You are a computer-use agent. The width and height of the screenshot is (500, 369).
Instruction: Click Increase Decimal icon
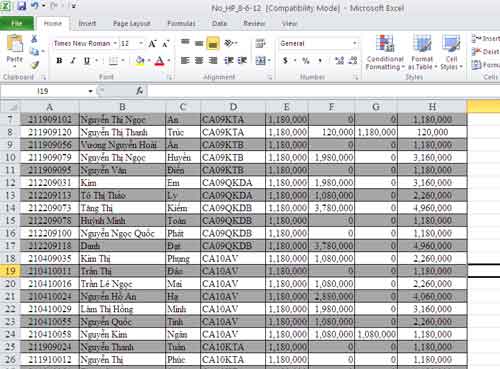point(339,61)
